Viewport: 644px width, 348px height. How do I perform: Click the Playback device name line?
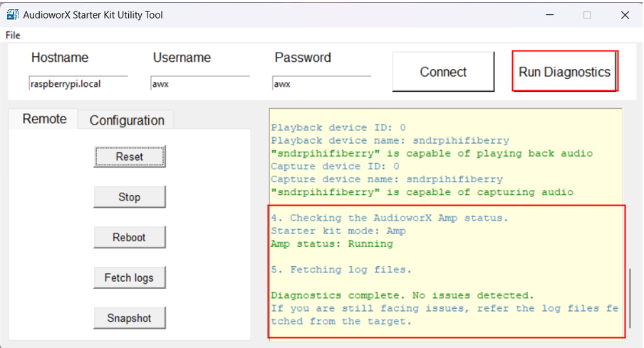390,140
